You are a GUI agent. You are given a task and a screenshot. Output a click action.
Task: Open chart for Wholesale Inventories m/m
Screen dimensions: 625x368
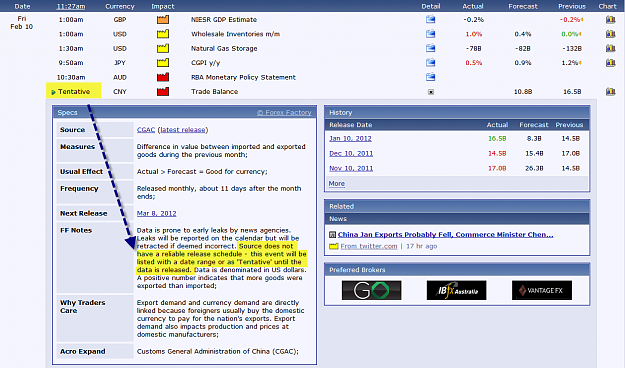tap(610, 33)
